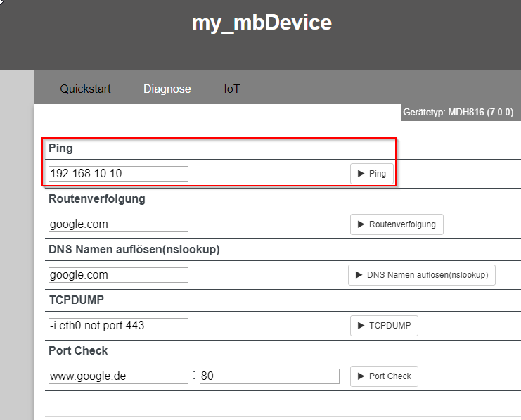Focus the Ping address field 192.168.10.10

pyautogui.click(x=118, y=174)
